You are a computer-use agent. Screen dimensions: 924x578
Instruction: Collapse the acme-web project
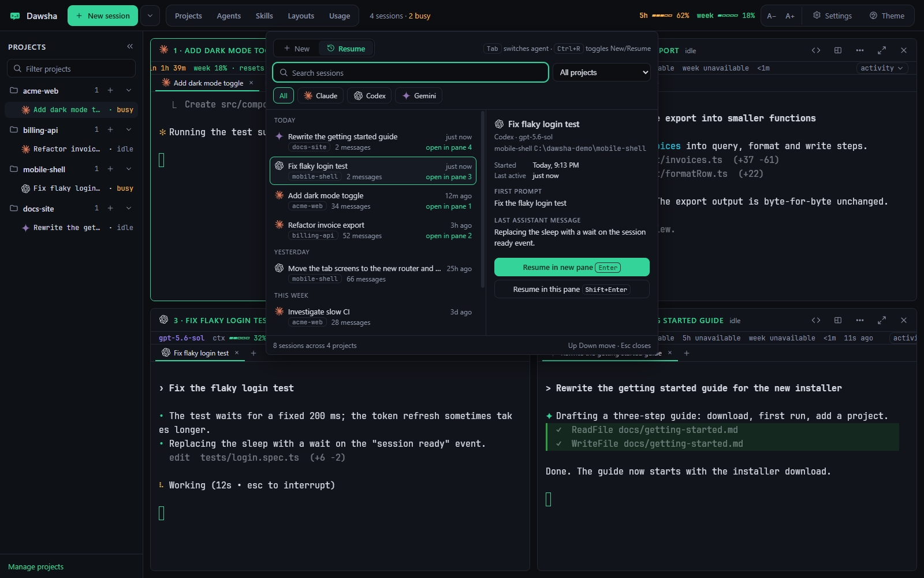click(129, 90)
